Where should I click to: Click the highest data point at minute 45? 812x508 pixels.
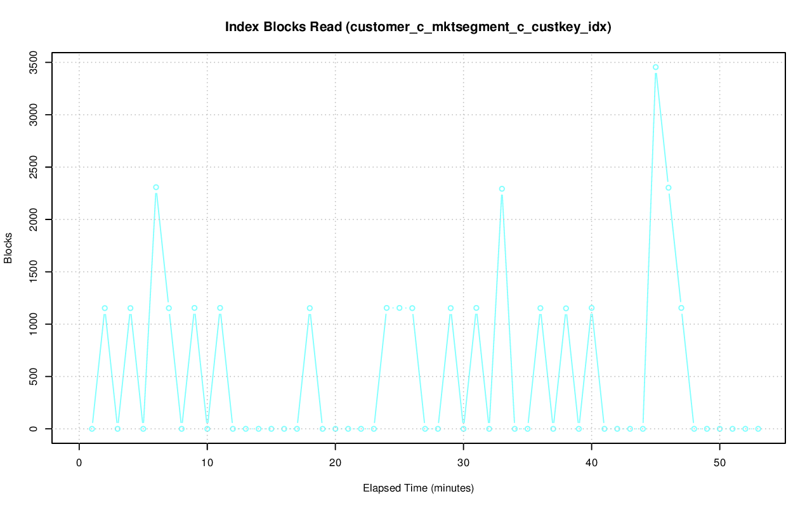pos(655,67)
